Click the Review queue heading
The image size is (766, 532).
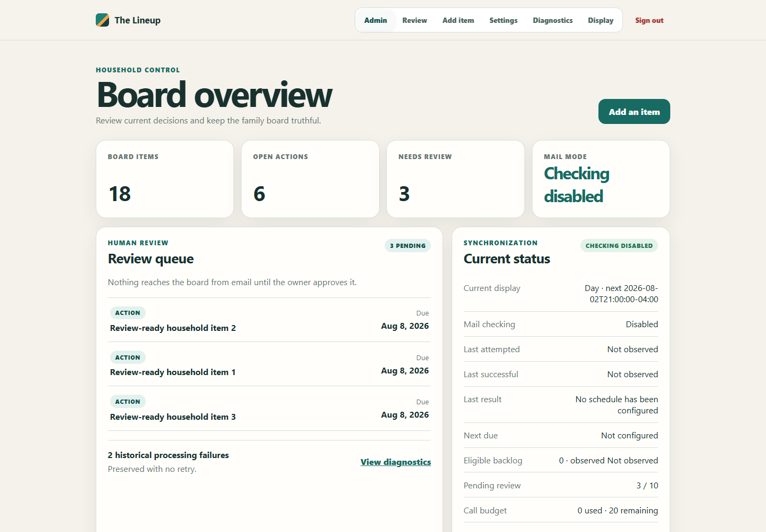pos(151,259)
